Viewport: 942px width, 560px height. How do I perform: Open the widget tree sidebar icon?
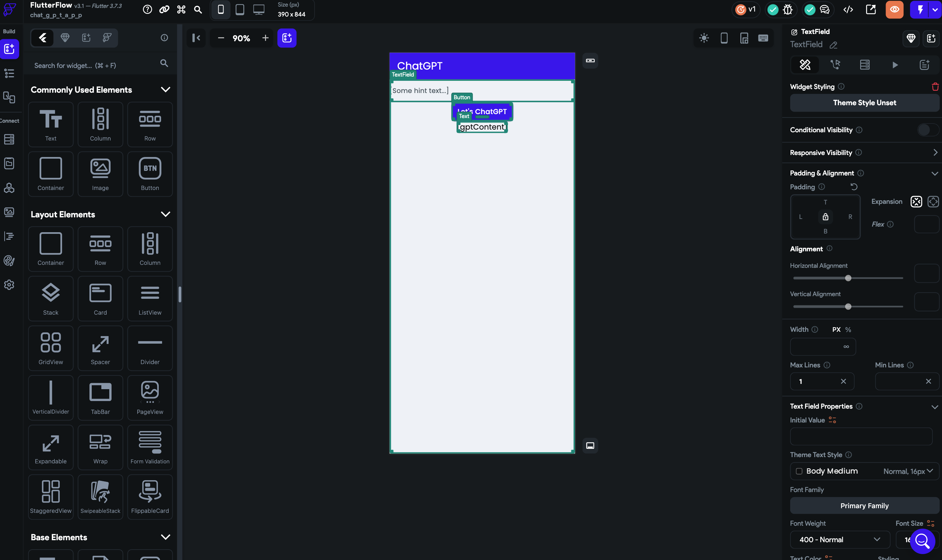point(9,73)
